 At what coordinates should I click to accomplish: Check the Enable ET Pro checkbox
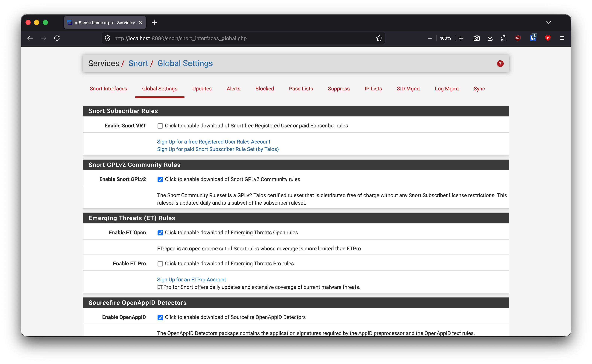tap(160, 264)
